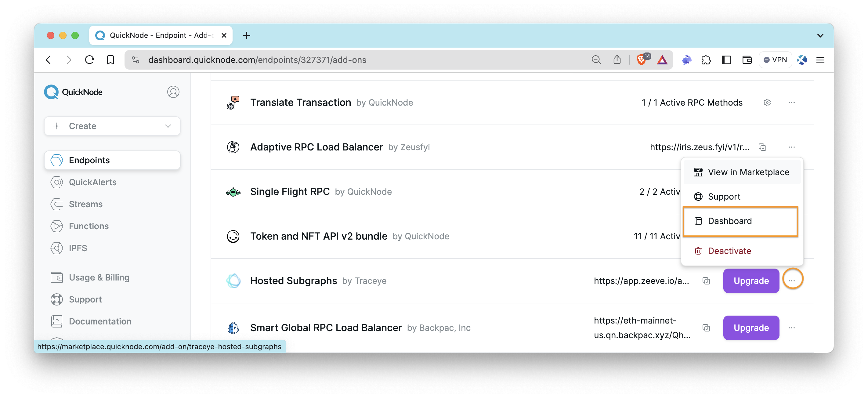
Task: Open Functions sidebar item
Action: (x=80, y=226)
